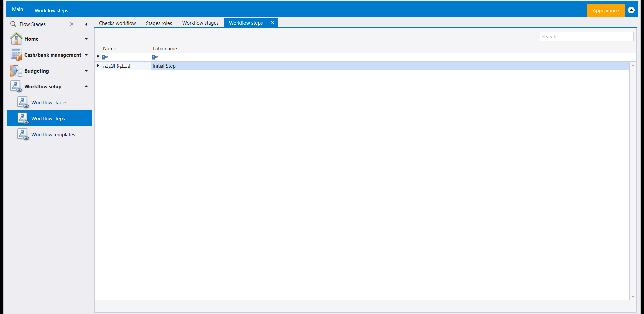Switch to the Workflow stages tab
This screenshot has height=314, width=644.
[200, 23]
